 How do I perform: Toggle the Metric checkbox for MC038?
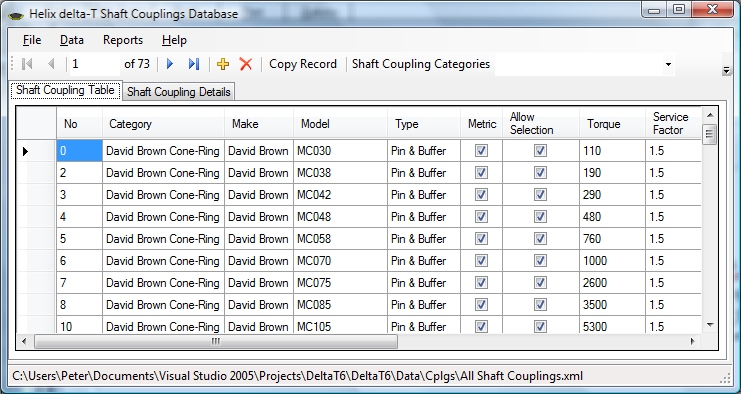click(482, 172)
